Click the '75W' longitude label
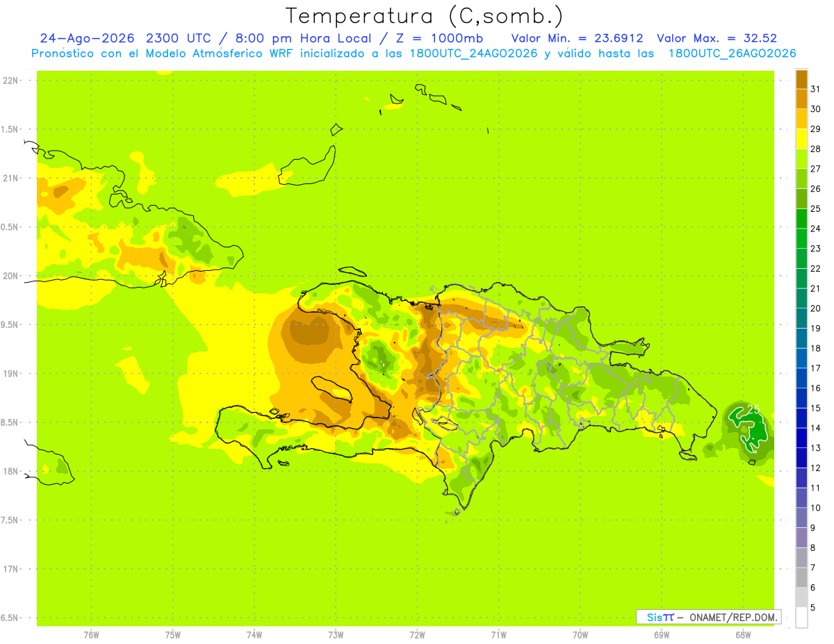This screenshot has height=644, width=834. [x=173, y=634]
